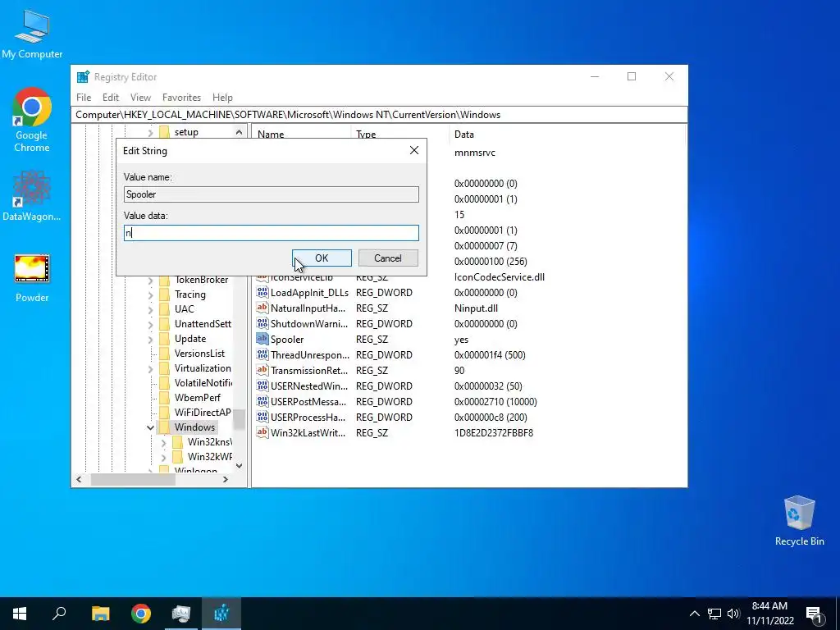Close the Edit String dialog

coord(414,151)
